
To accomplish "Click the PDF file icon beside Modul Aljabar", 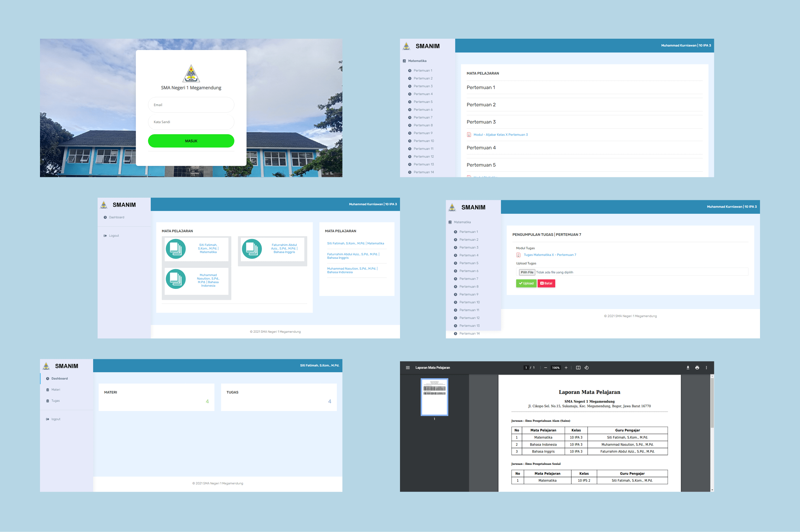I will point(469,135).
